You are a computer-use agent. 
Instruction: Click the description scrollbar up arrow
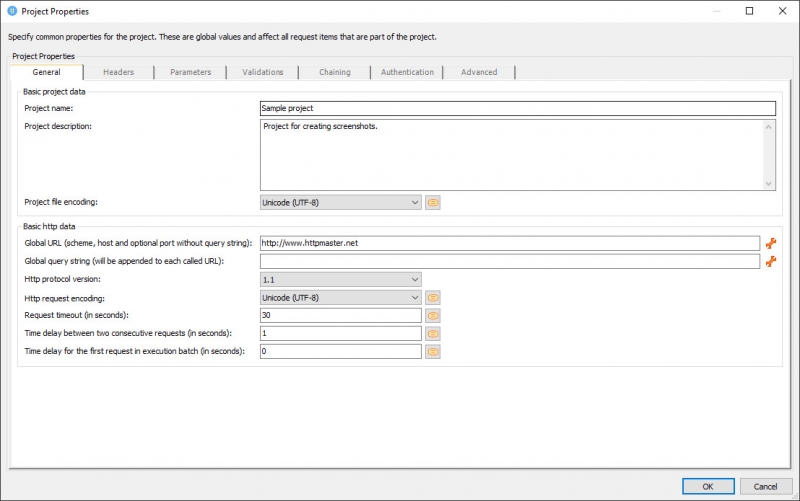769,127
